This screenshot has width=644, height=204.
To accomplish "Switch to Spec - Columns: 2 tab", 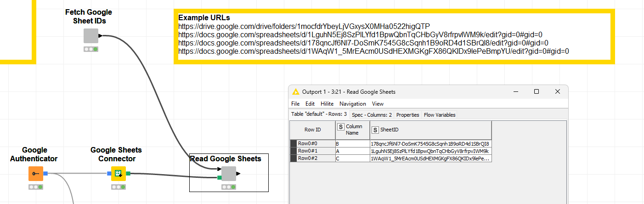I will [x=372, y=115].
